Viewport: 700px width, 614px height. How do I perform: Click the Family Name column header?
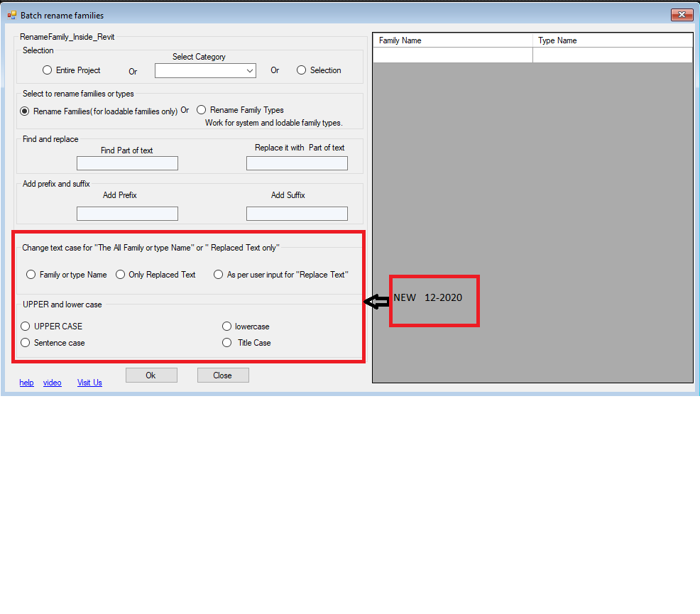click(453, 40)
